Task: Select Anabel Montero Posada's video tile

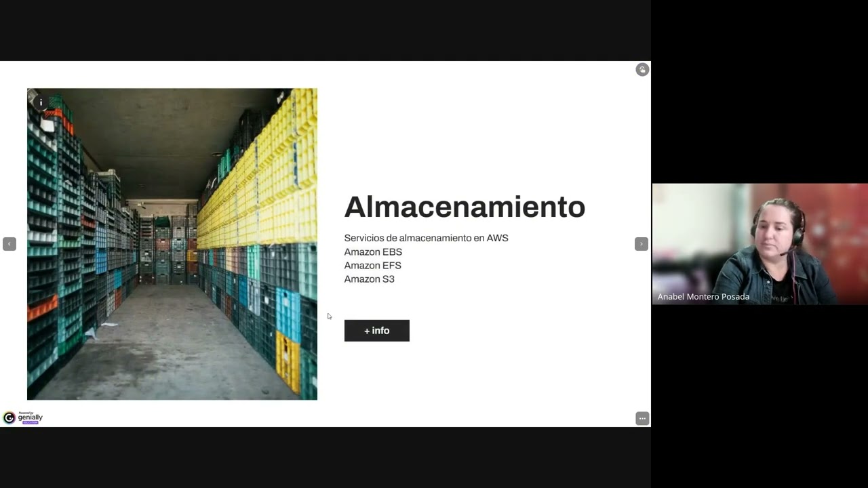Action: pyautogui.click(x=759, y=244)
